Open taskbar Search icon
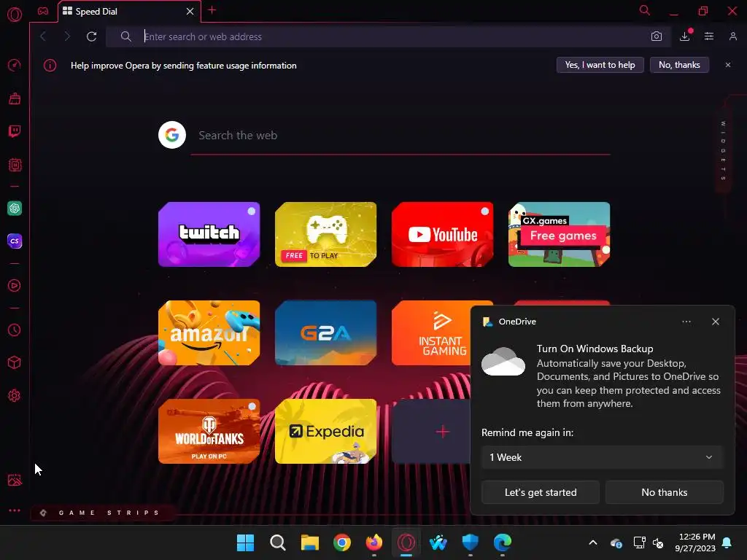The width and height of the screenshot is (747, 560). point(278,542)
